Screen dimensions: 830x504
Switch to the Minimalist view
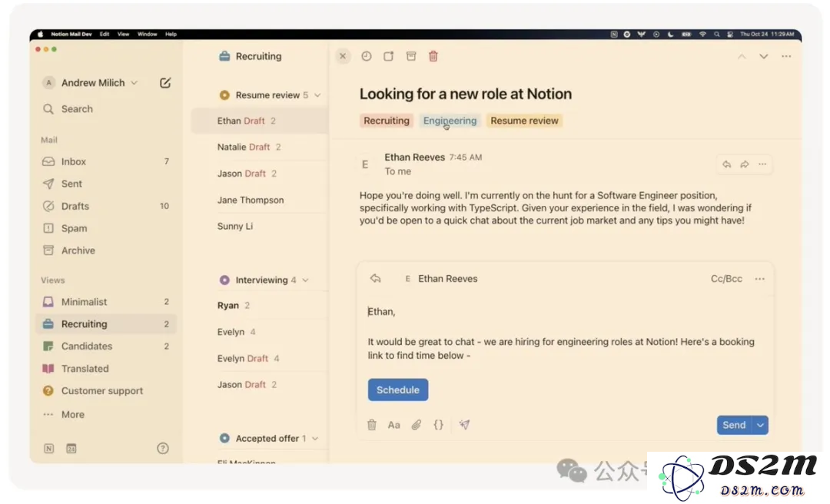point(106,302)
